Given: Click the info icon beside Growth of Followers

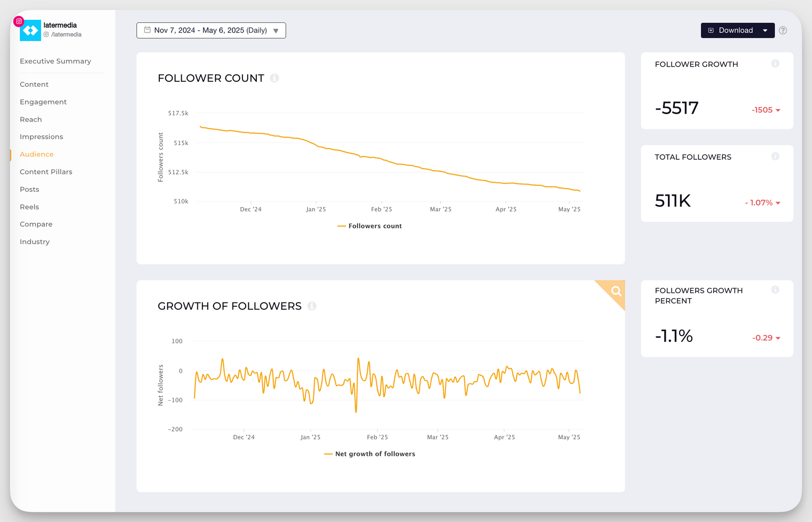Looking at the screenshot, I should click(x=312, y=306).
